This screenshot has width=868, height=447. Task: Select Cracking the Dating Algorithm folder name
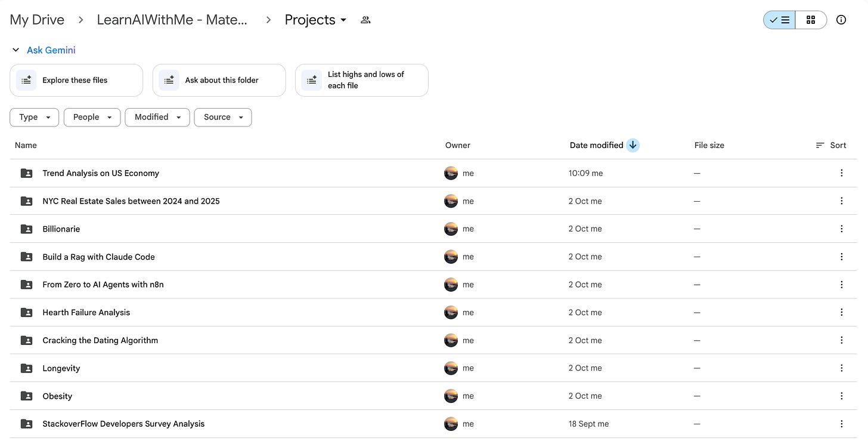click(100, 340)
